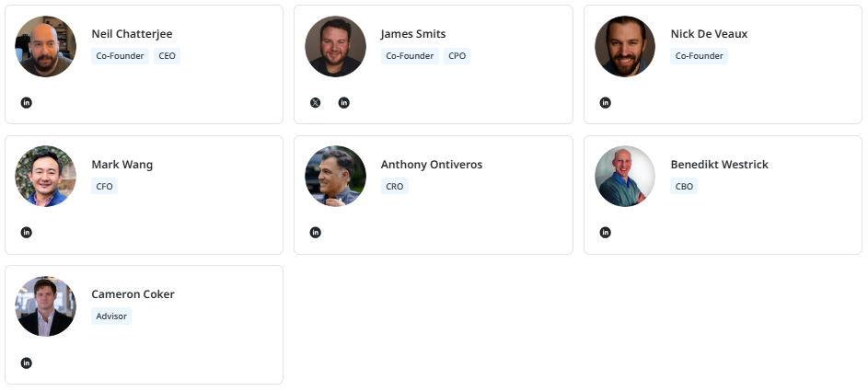Open Neil Chatterjee's LinkedIn profile icon

26,102
